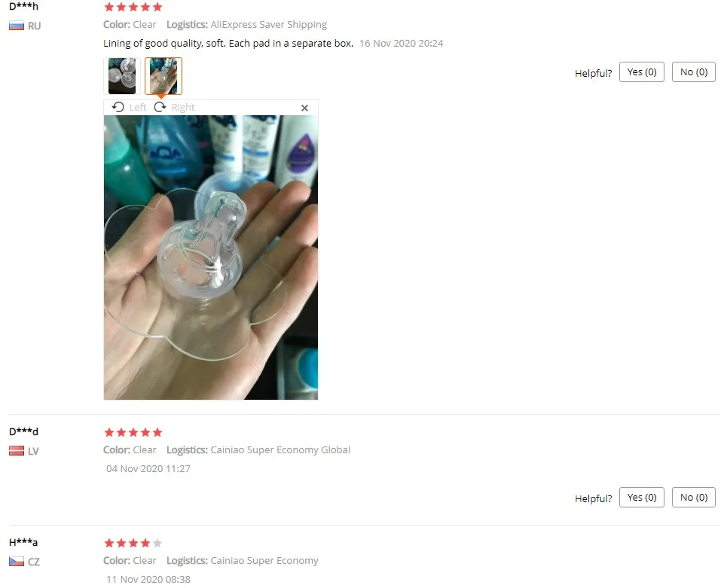Click the five-star rating on the D***d review
The width and height of the screenshot is (724, 588).
tap(133, 432)
